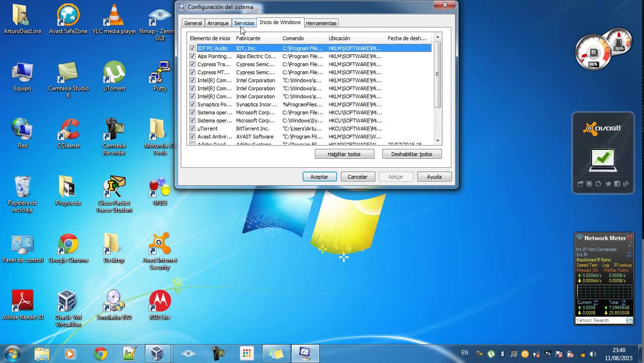Open the Log link in Network Meter
Image resolution: width=644 pixels, height=363 pixels.
[606, 265]
